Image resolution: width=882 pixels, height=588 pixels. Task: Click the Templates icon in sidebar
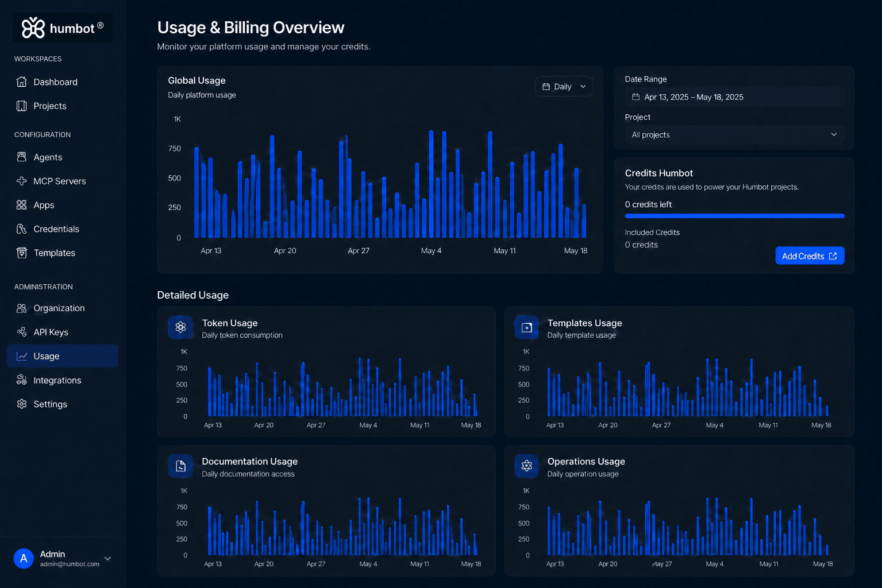[x=22, y=253]
